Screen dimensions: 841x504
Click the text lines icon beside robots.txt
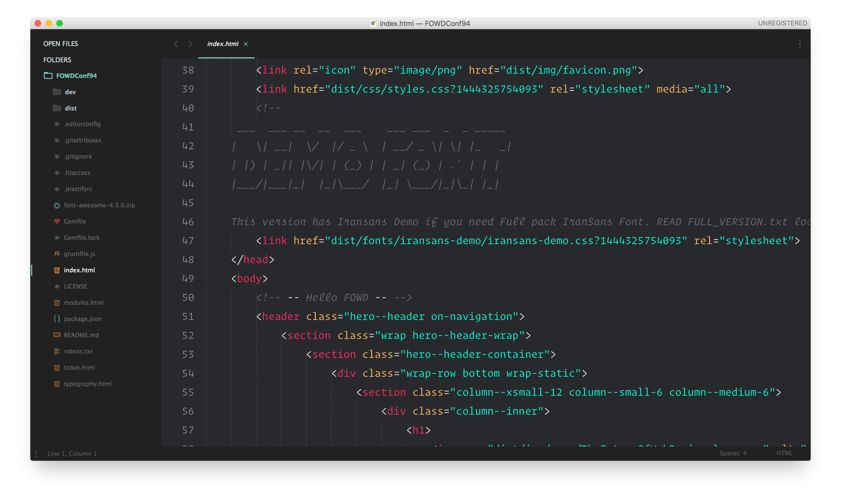point(57,351)
